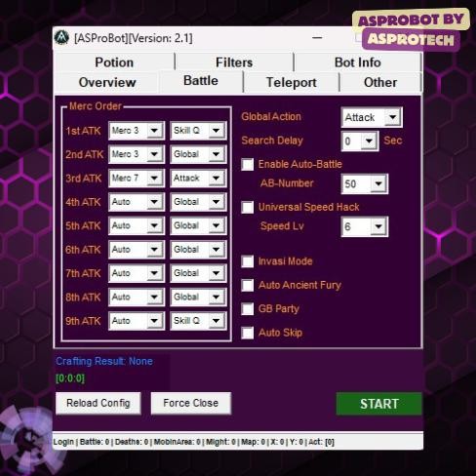Click the Crafting Result: None text
Screen dimensions: 476x476
[x=104, y=361]
